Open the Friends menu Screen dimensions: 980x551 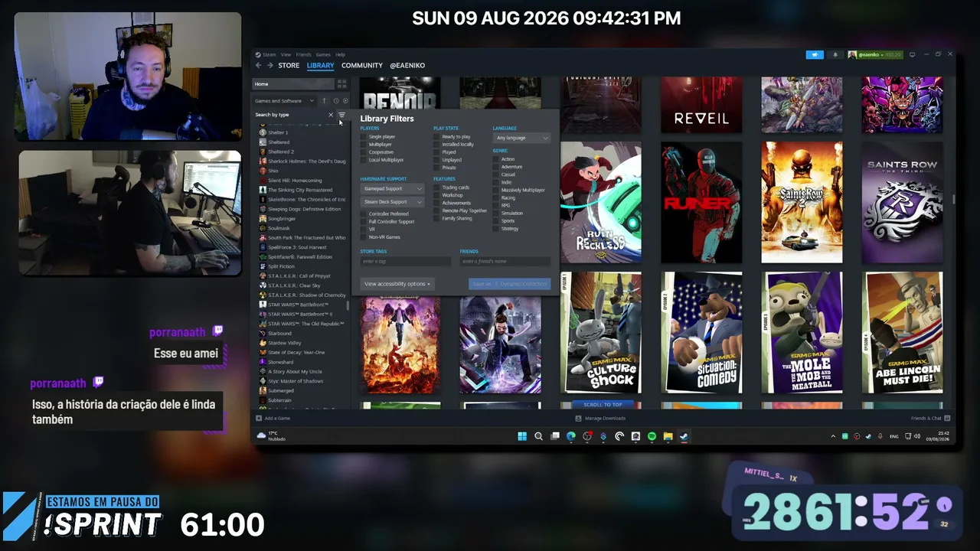[303, 55]
